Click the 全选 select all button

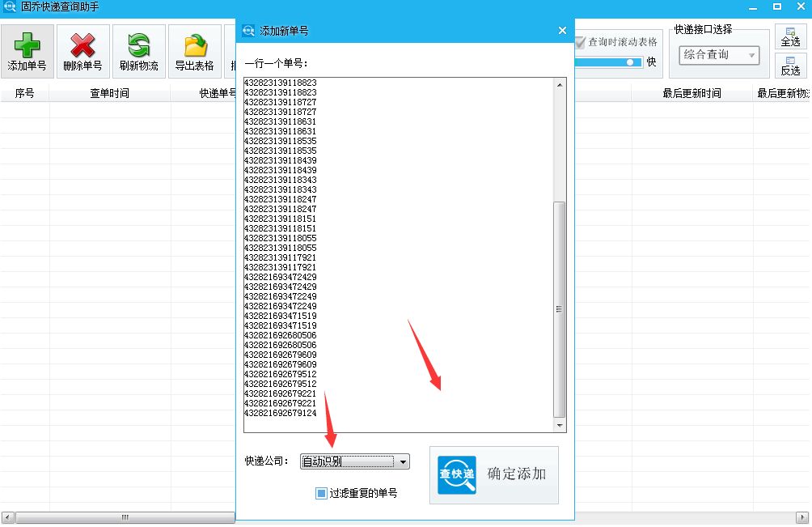[790, 36]
